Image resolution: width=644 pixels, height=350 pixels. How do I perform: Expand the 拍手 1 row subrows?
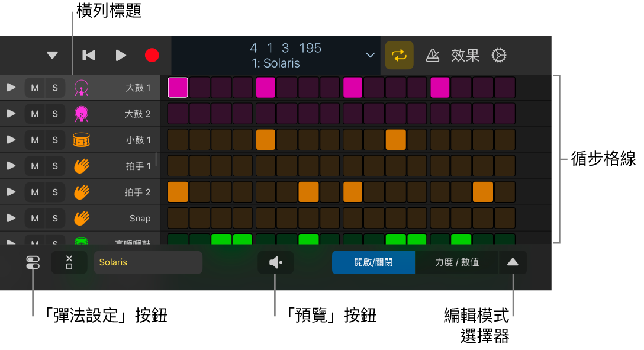coord(11,166)
